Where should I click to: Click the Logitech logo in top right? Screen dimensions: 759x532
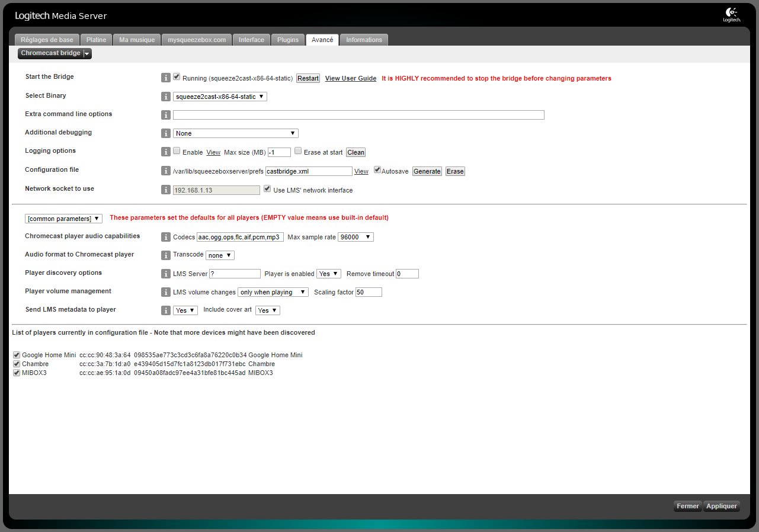coord(732,15)
